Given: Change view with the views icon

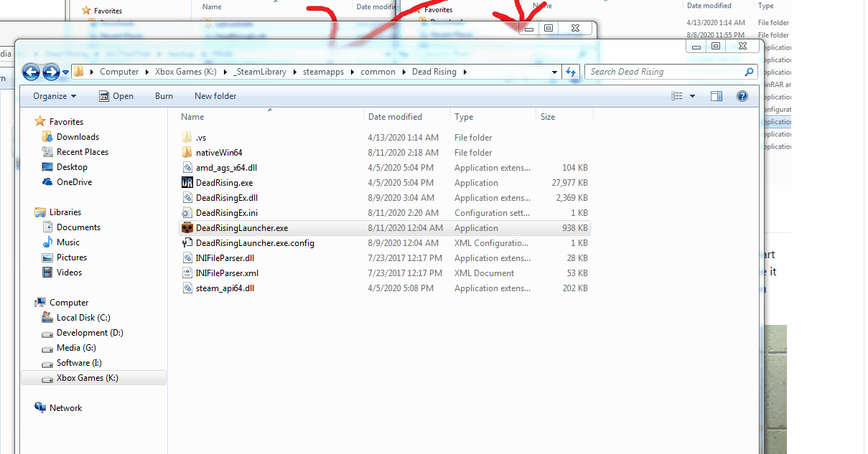Looking at the screenshot, I should click(677, 96).
